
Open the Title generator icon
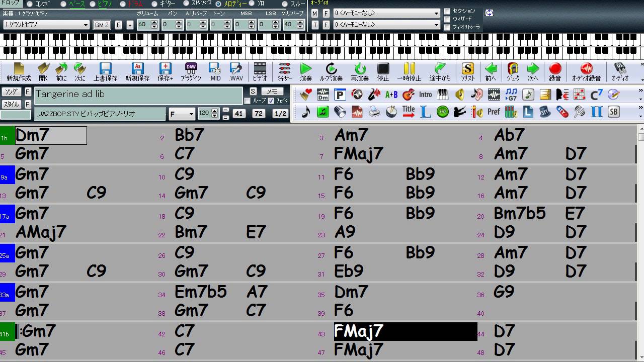(409, 112)
